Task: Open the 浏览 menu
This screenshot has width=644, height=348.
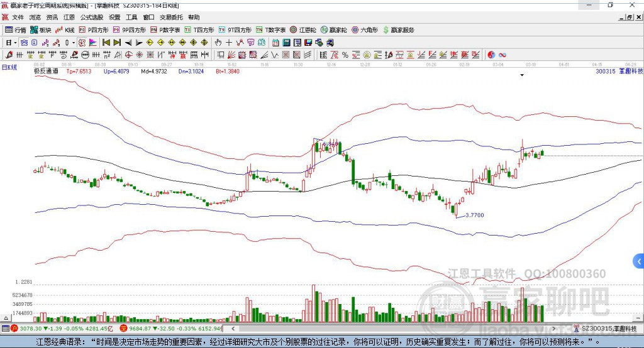Action: (35, 17)
